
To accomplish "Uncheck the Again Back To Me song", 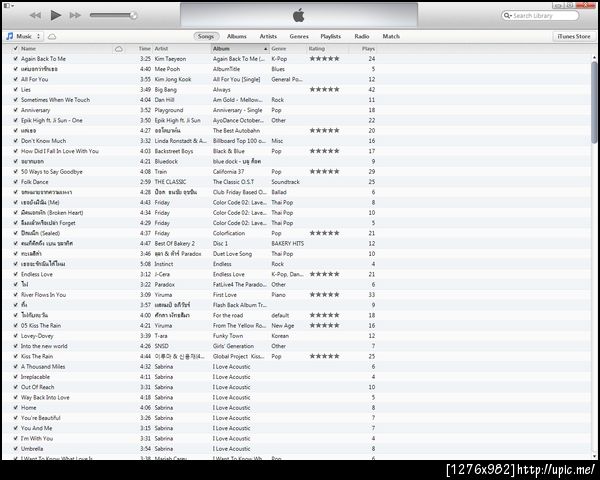I will point(15,59).
